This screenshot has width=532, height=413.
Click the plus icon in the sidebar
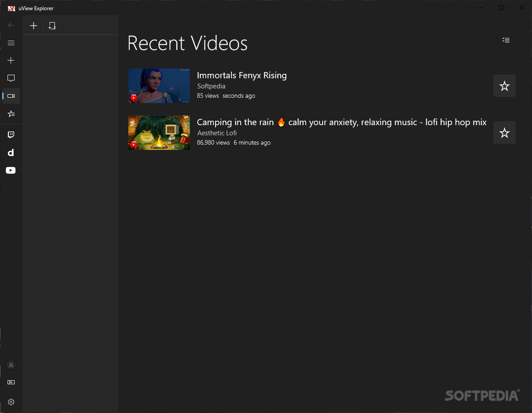click(11, 61)
